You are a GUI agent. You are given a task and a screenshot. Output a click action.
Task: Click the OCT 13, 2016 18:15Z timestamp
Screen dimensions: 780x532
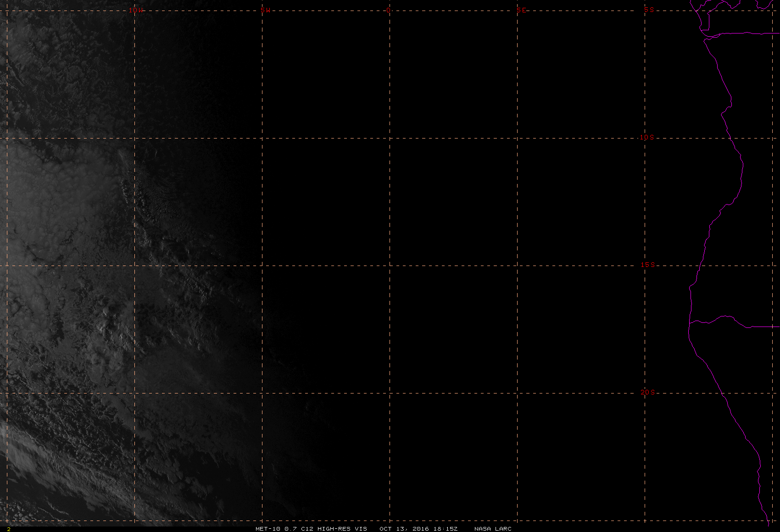[418, 529]
